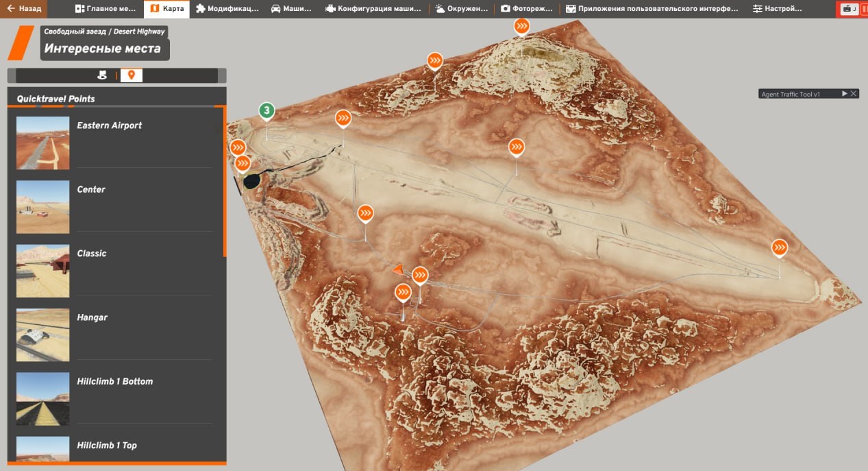Click the green marker labeled 3 on the map

266,110
